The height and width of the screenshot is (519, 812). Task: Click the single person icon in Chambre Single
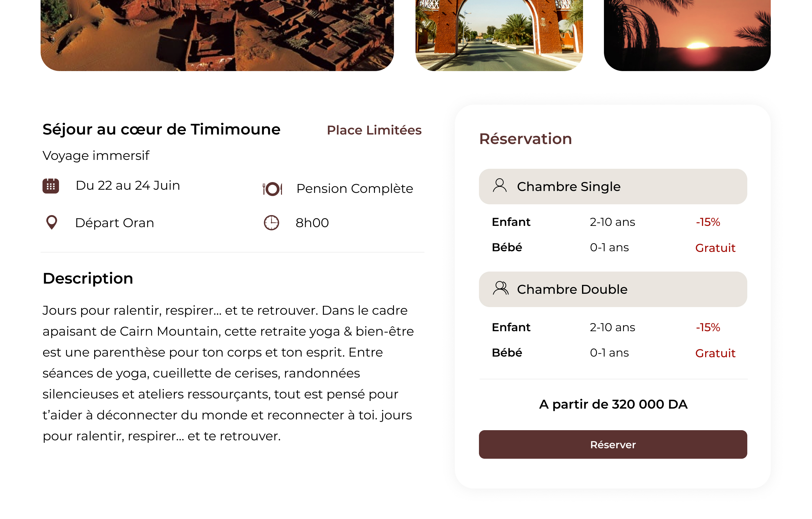(x=499, y=186)
